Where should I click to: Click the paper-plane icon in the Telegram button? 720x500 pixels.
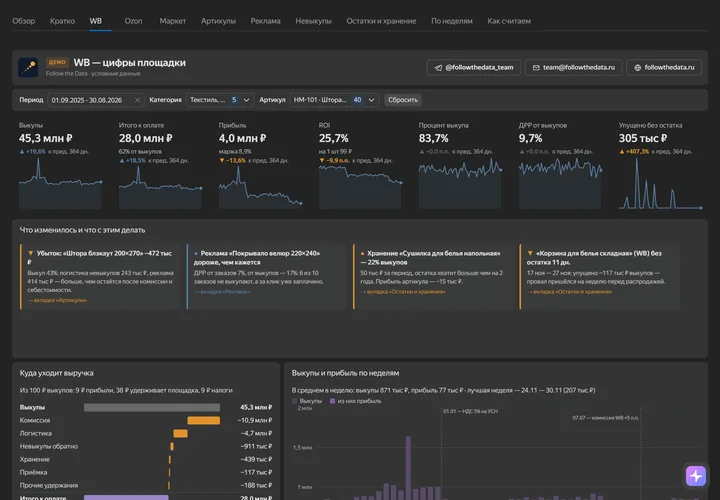click(x=439, y=67)
